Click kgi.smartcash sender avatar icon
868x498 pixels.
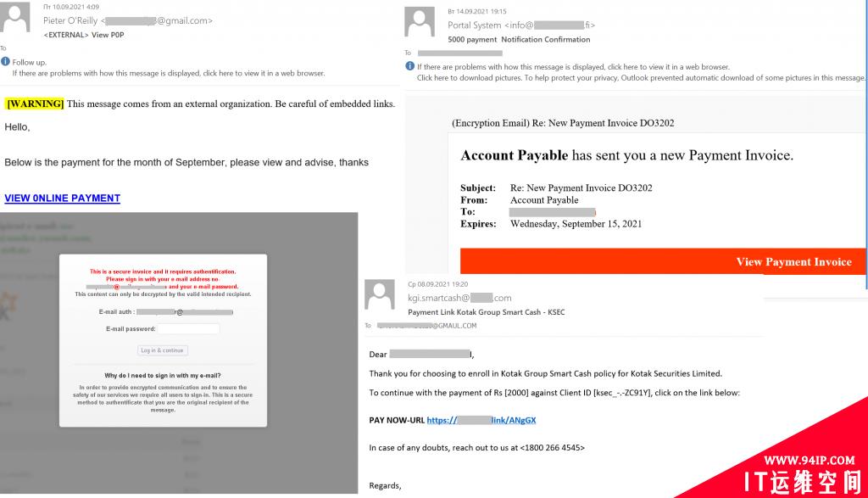pos(380,294)
